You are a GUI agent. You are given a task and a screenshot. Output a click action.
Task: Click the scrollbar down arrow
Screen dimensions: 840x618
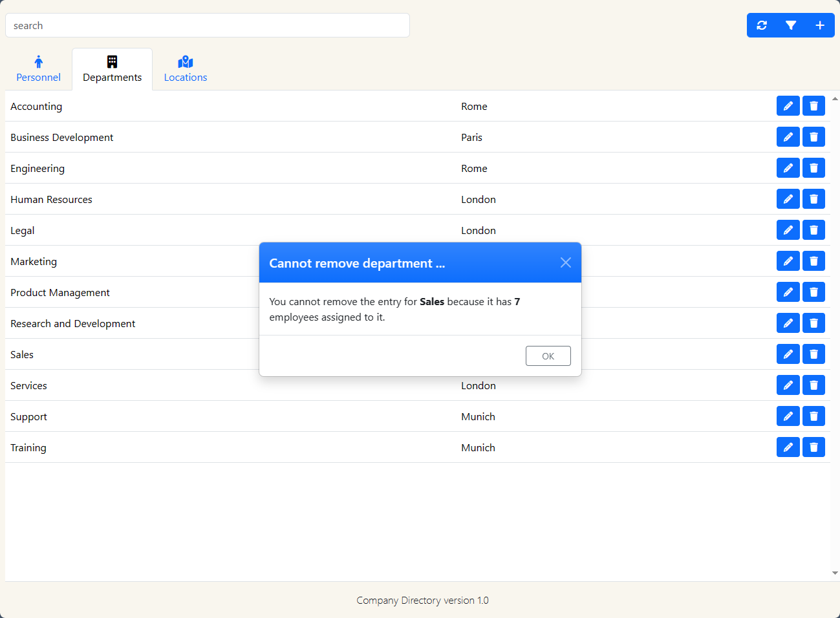(x=835, y=573)
